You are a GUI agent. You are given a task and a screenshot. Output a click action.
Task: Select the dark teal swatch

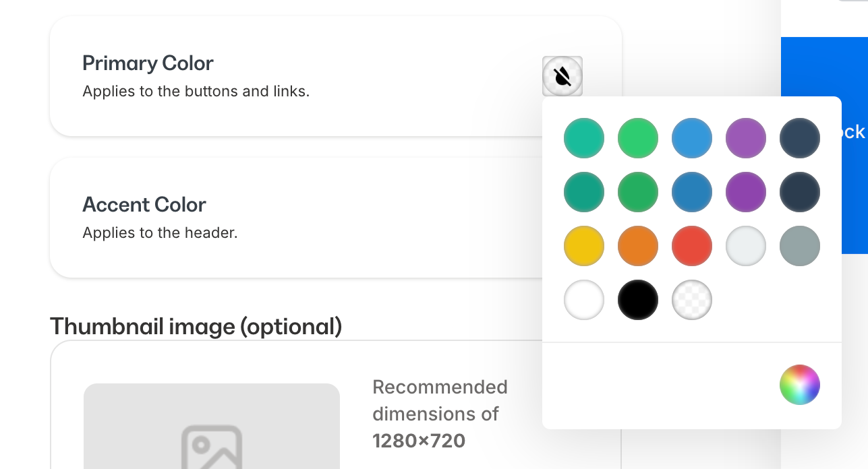pyautogui.click(x=583, y=192)
